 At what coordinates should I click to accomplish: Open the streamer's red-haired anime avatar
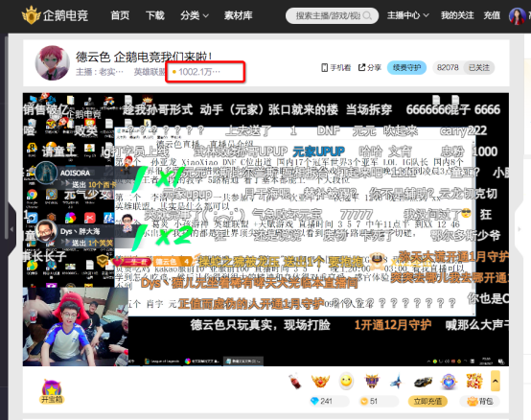(53, 63)
